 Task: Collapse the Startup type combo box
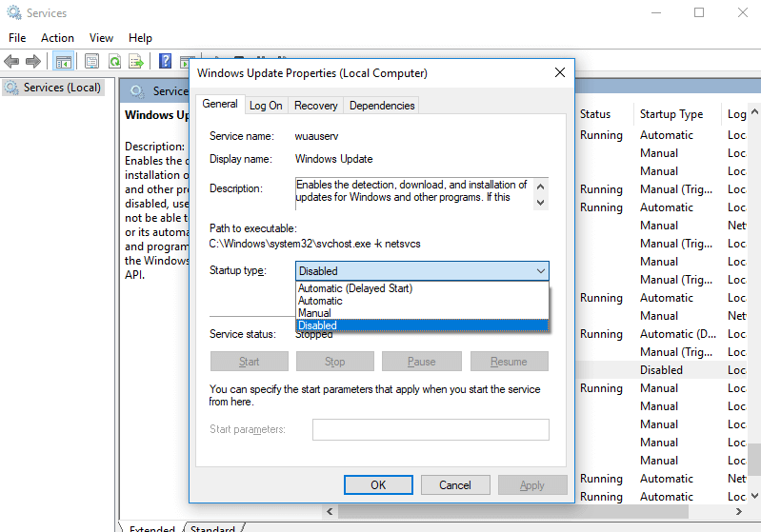click(541, 270)
